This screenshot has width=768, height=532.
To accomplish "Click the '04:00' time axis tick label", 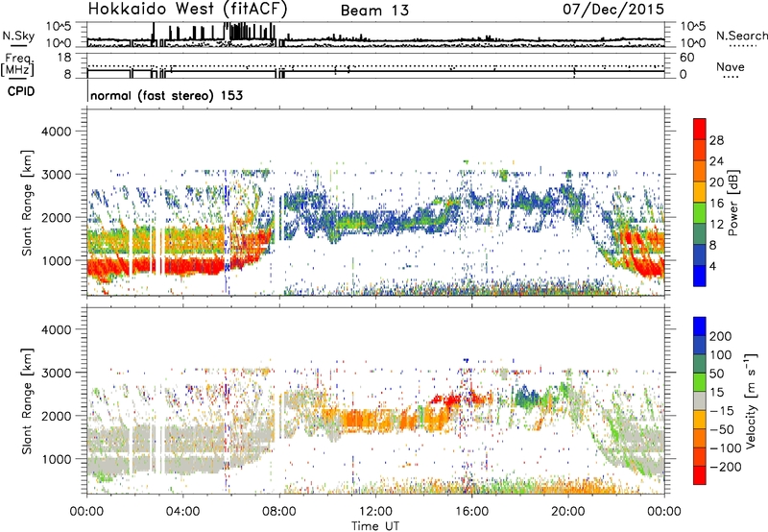I will pos(183,512).
